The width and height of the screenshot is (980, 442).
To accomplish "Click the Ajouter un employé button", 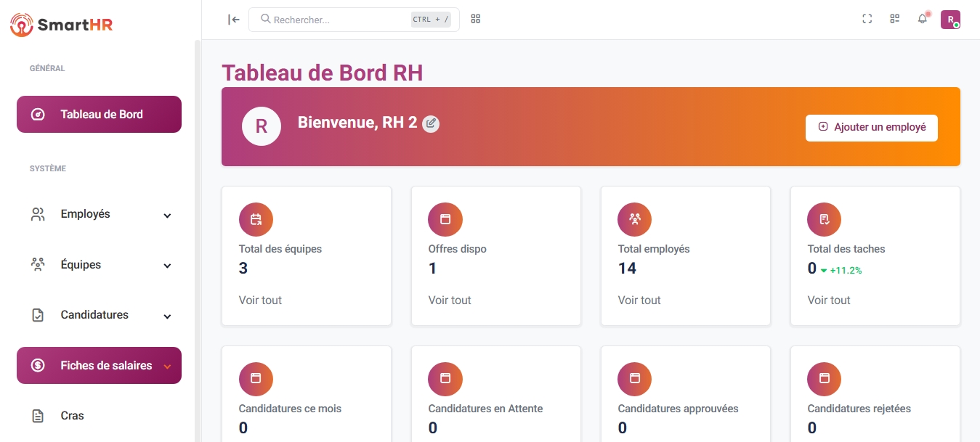I will pyautogui.click(x=871, y=127).
